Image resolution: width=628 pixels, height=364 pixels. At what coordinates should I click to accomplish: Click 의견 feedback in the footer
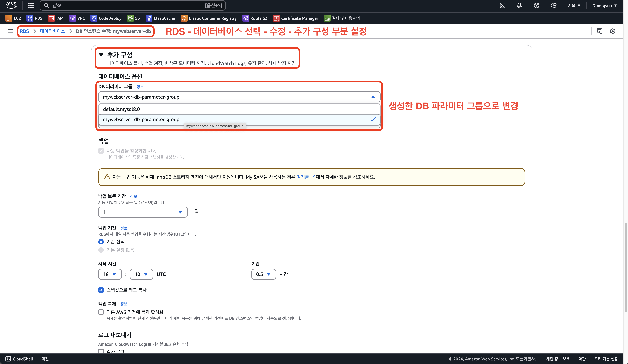tap(45, 359)
